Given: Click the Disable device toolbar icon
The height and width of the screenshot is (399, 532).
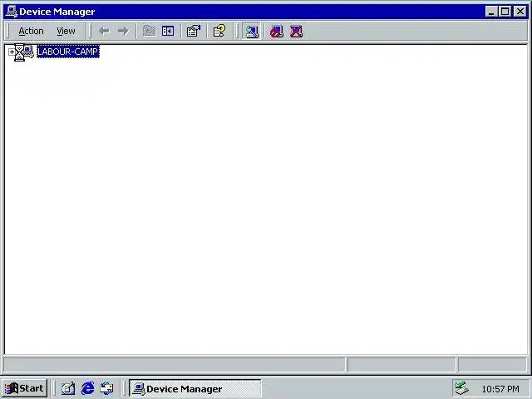Looking at the screenshot, I should point(277,32).
